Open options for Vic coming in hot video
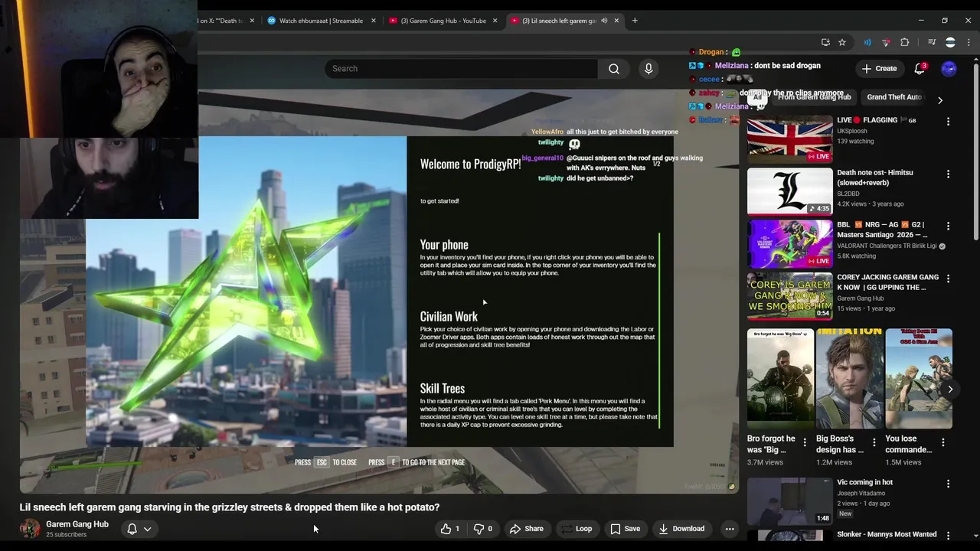980x551 pixels. tap(948, 484)
